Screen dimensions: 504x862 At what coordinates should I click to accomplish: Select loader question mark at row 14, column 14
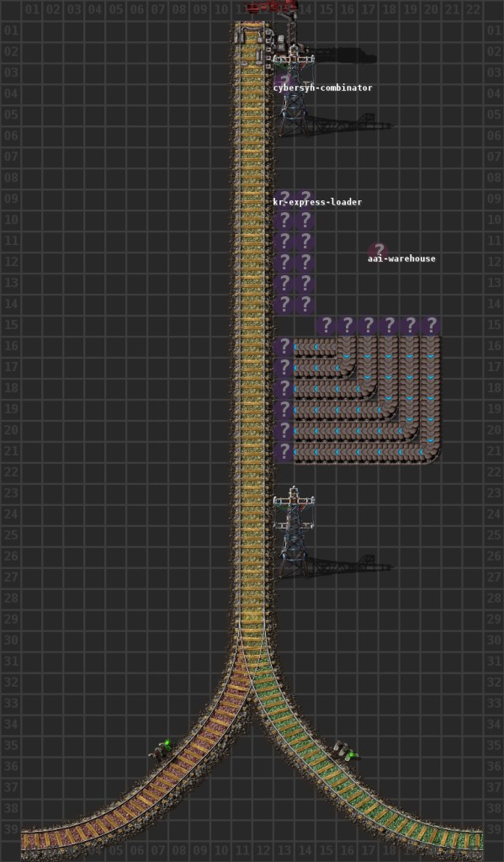coord(305,304)
